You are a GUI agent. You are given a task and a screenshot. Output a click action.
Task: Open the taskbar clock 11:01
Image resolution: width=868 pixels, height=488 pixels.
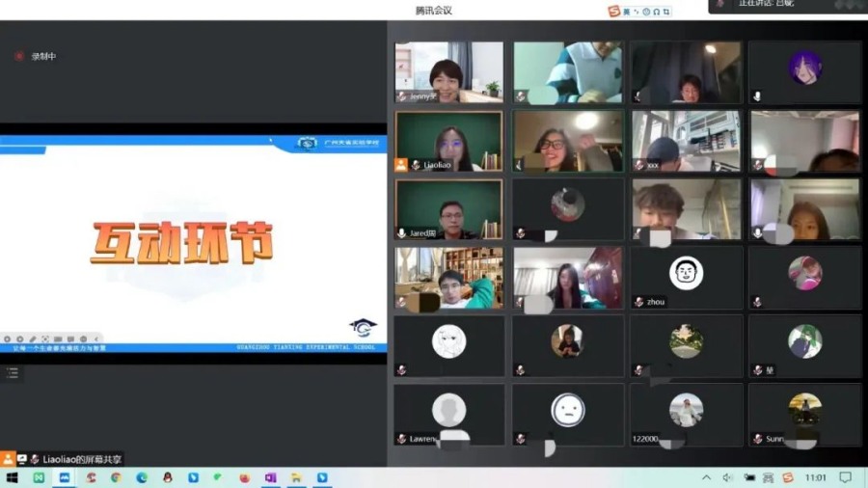(815, 477)
